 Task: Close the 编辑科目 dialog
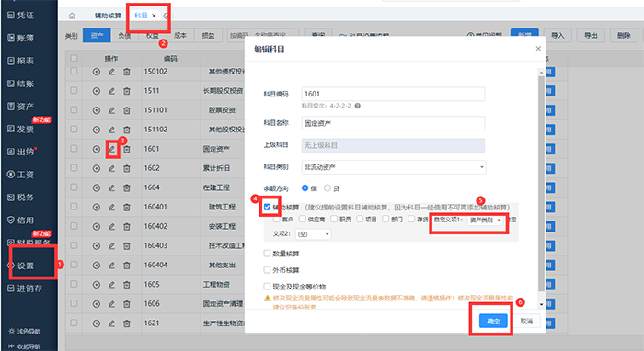tap(538, 49)
